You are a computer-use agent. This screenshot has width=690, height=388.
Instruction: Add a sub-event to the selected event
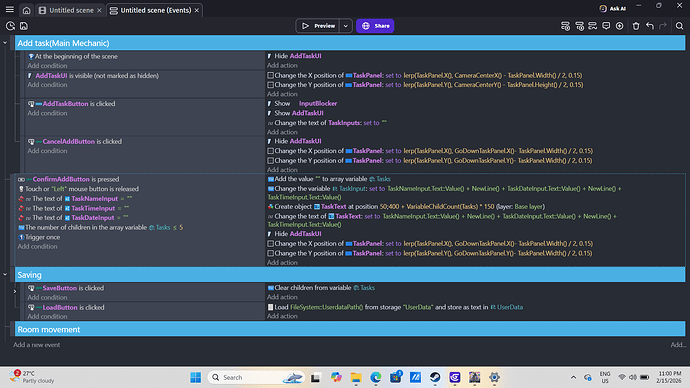click(580, 26)
